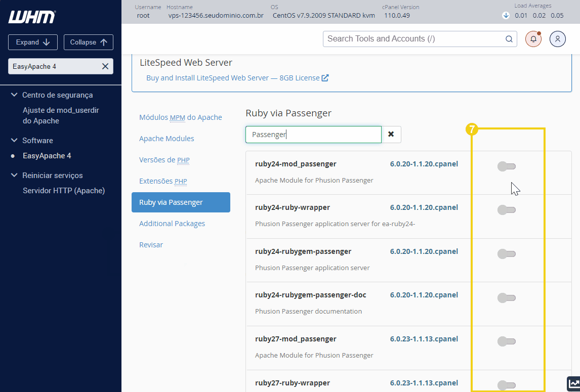Open the Revisar step

pos(151,244)
